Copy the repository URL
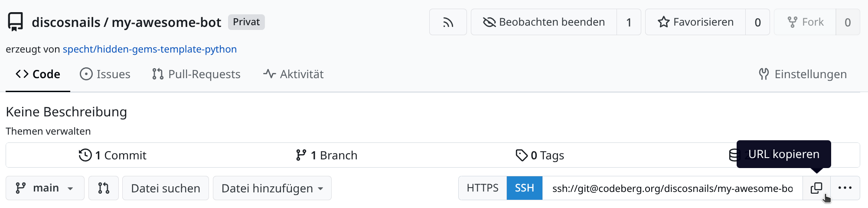 [816, 188]
